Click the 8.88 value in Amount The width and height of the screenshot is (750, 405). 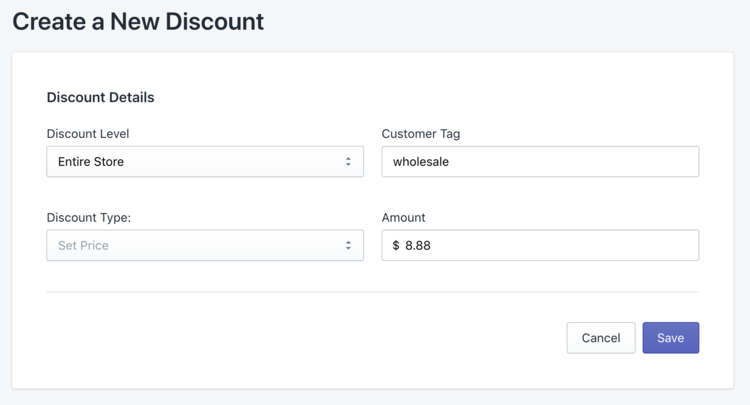point(418,246)
